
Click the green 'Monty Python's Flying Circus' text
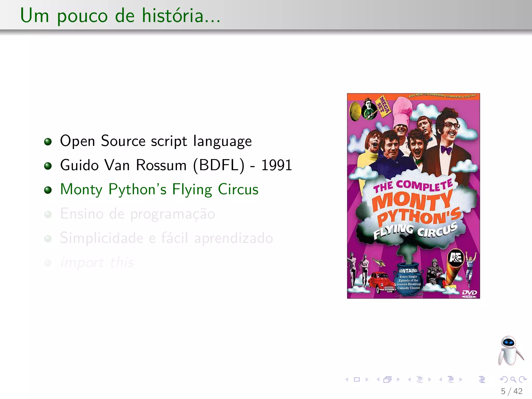click(x=159, y=189)
